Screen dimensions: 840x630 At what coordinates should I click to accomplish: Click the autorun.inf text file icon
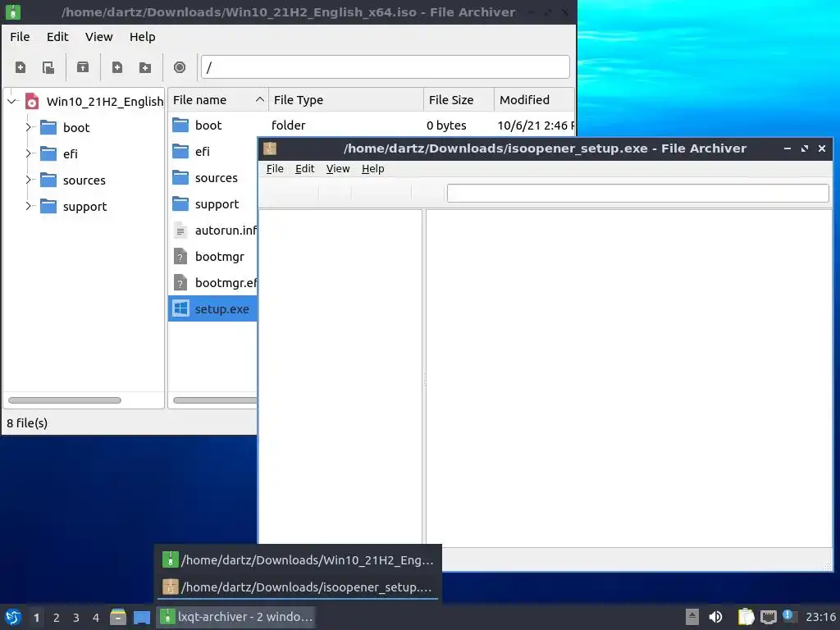180,231
